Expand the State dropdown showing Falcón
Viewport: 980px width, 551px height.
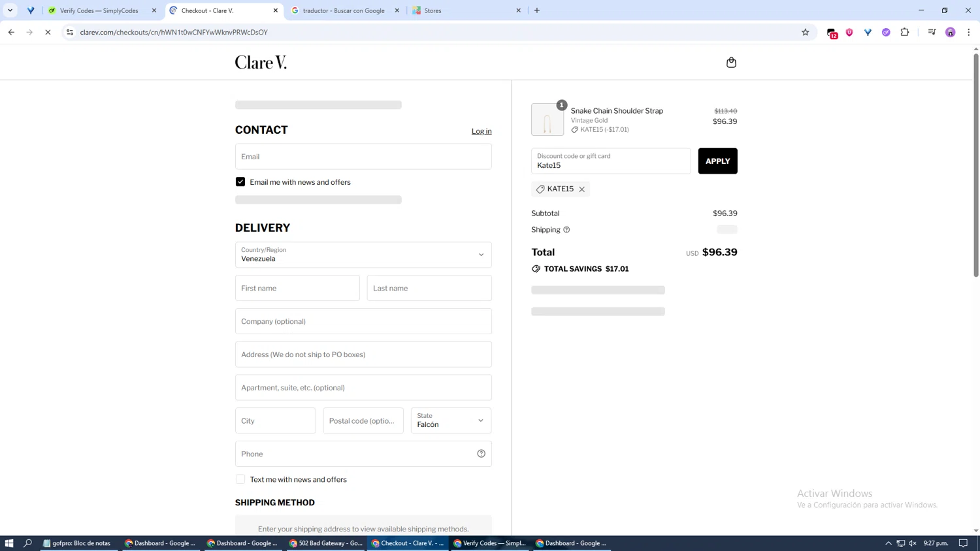451,420
